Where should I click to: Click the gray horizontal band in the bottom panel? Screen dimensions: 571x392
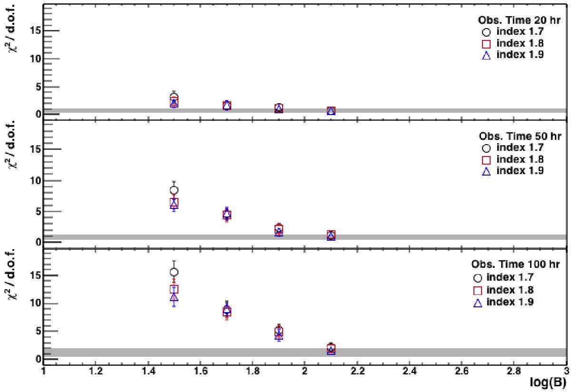click(x=381, y=353)
